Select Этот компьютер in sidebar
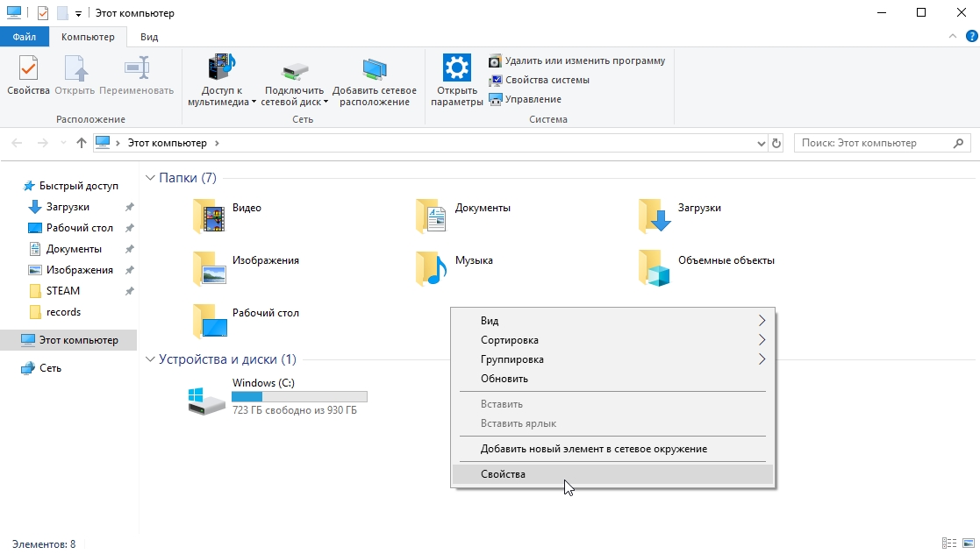 point(68,340)
